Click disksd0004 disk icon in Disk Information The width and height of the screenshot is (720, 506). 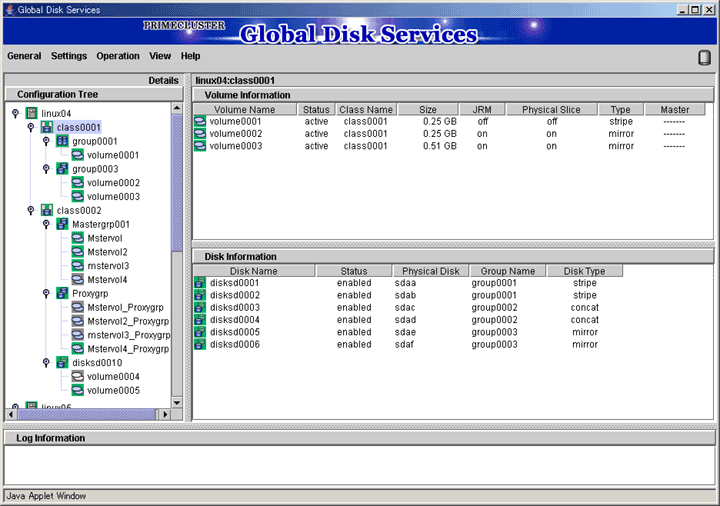[x=200, y=320]
